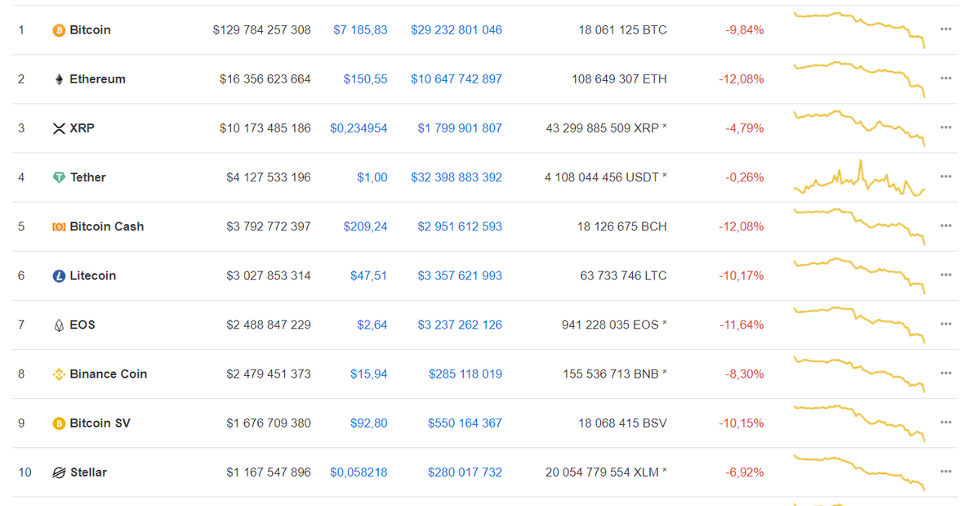Open the Stellar row three-dot menu
The height and width of the screenshot is (506, 980).
pyautogui.click(x=946, y=471)
